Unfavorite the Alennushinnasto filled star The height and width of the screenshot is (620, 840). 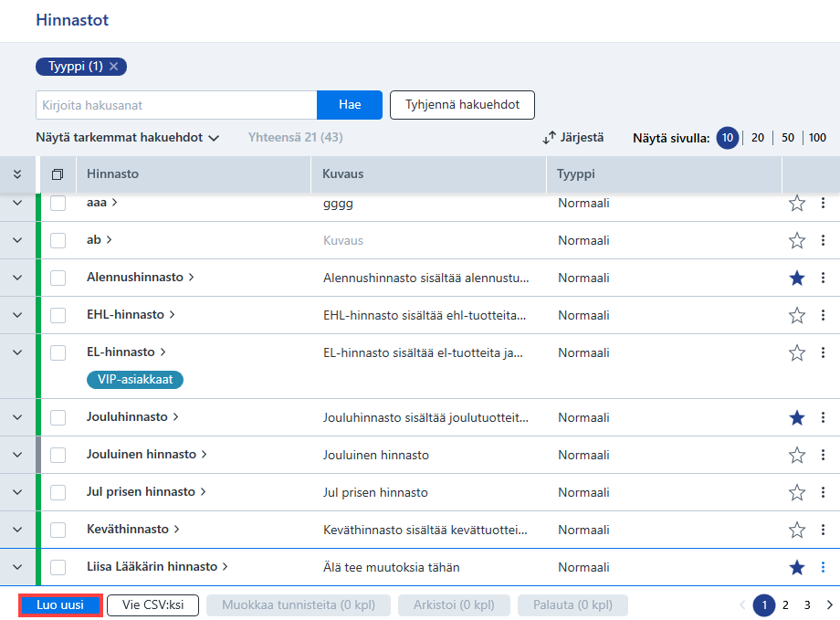pos(796,278)
